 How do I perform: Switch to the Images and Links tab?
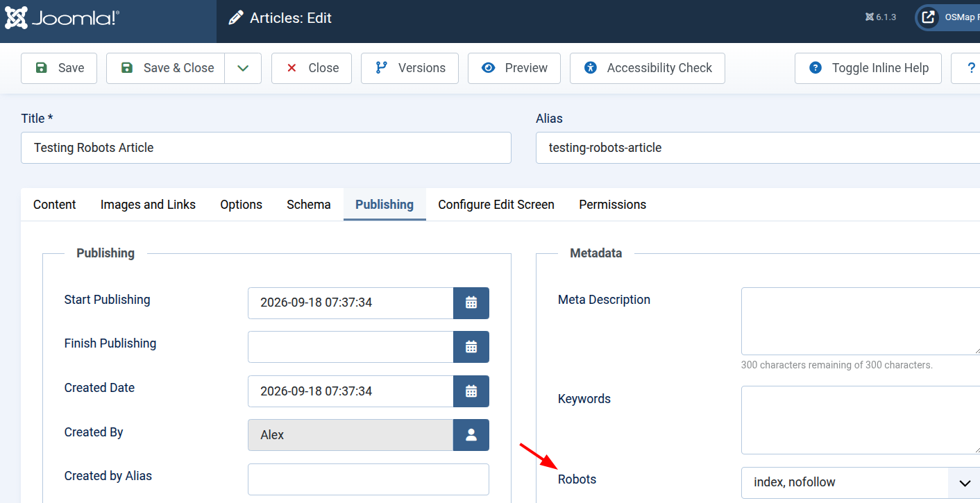coord(148,205)
